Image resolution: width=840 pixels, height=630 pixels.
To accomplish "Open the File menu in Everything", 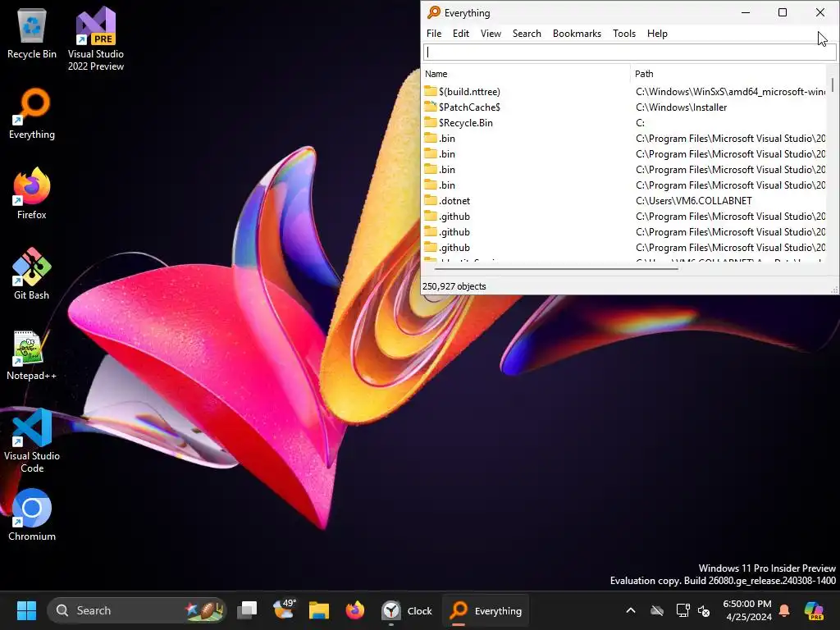I will (434, 33).
